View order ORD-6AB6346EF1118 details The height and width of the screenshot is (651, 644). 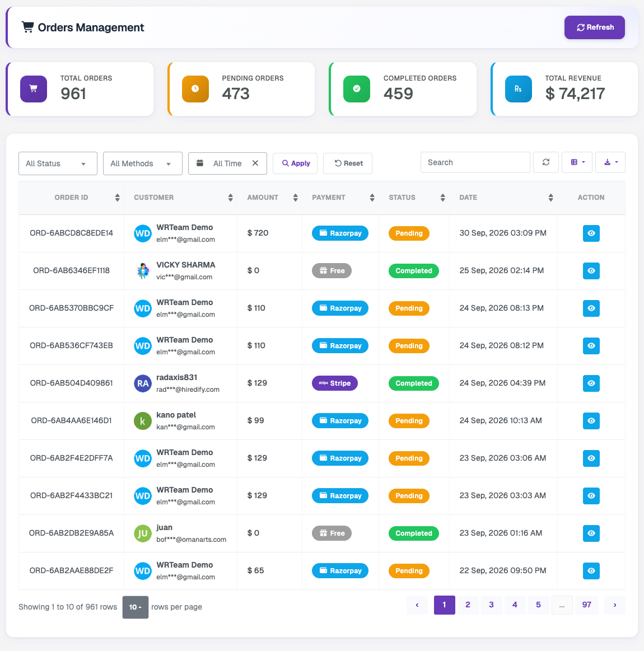[591, 271]
